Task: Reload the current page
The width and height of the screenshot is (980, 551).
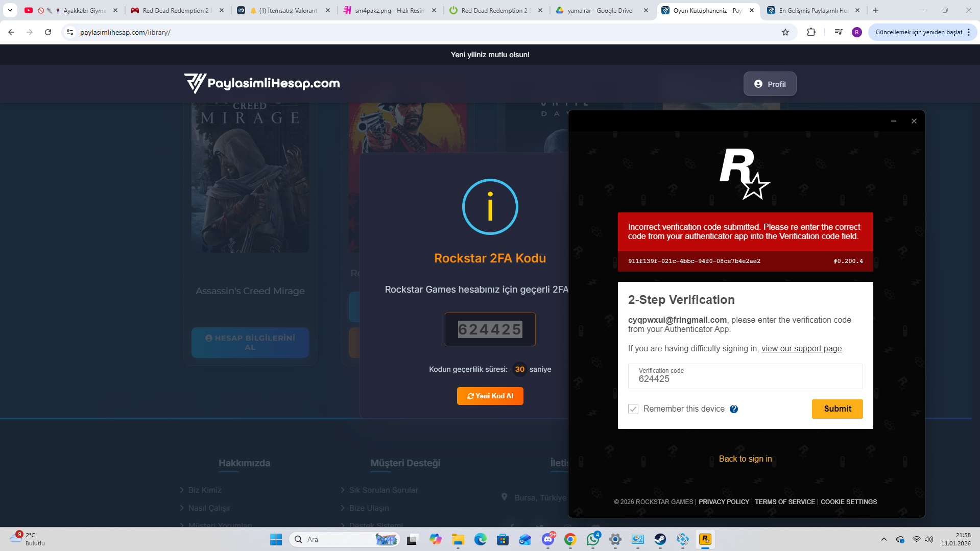Action: [48, 32]
